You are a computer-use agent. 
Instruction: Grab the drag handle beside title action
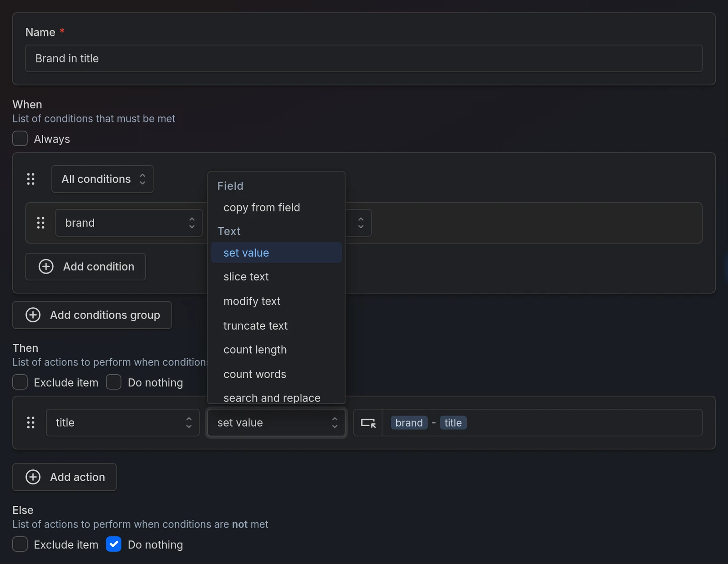[30, 422]
